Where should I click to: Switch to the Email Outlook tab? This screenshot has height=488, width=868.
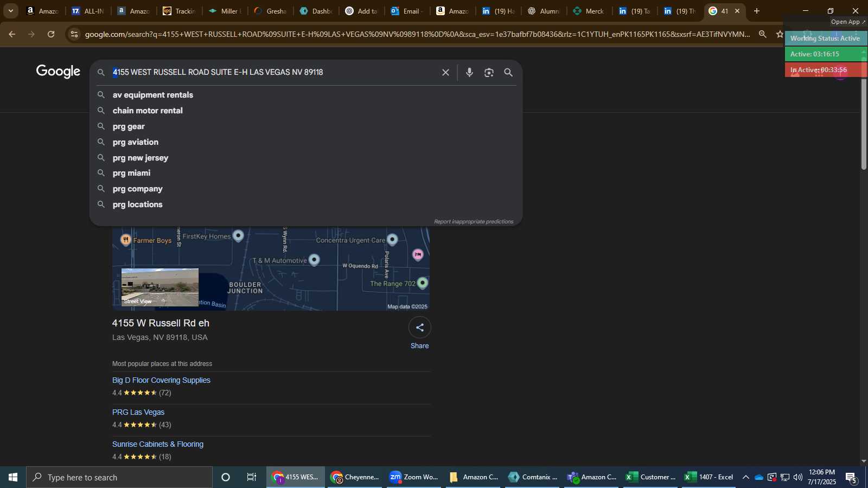(x=407, y=11)
